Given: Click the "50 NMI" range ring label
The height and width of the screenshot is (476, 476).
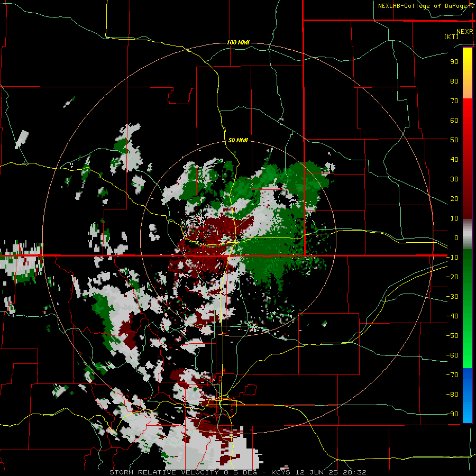Looking at the screenshot, I should point(238,140).
